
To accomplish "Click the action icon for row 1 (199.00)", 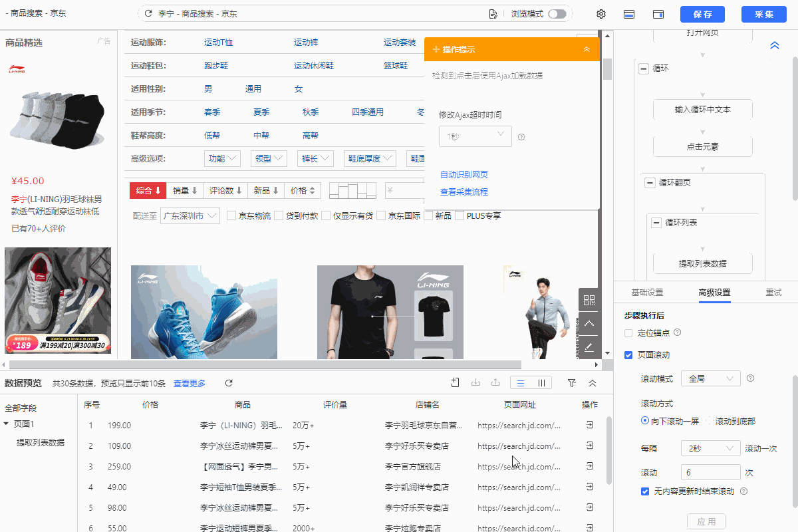I will tap(589, 425).
